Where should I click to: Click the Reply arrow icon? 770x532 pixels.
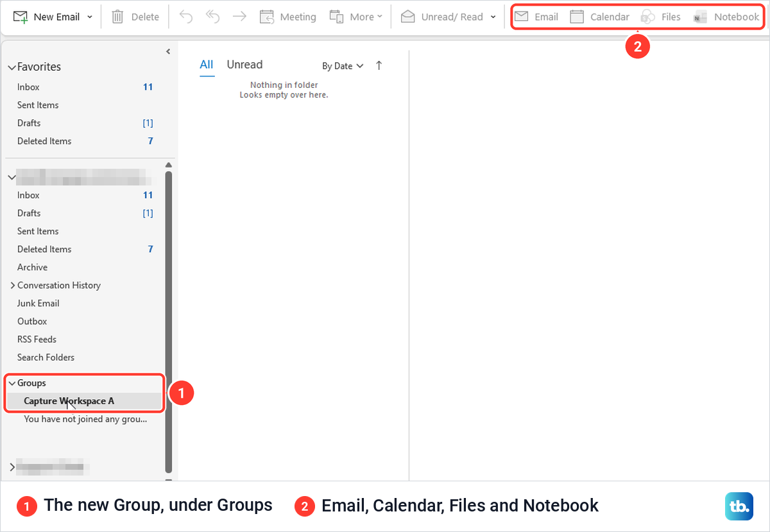click(186, 17)
